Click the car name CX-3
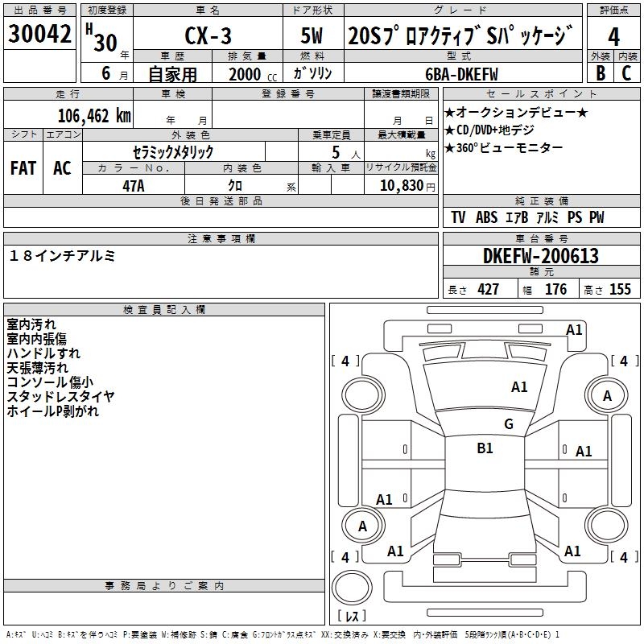The width and height of the screenshot is (644, 644). coord(208,37)
